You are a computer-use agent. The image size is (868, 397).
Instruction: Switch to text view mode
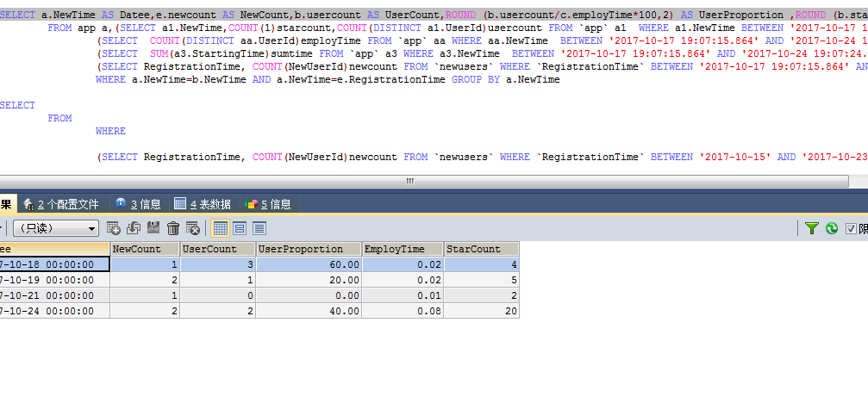coord(259,228)
